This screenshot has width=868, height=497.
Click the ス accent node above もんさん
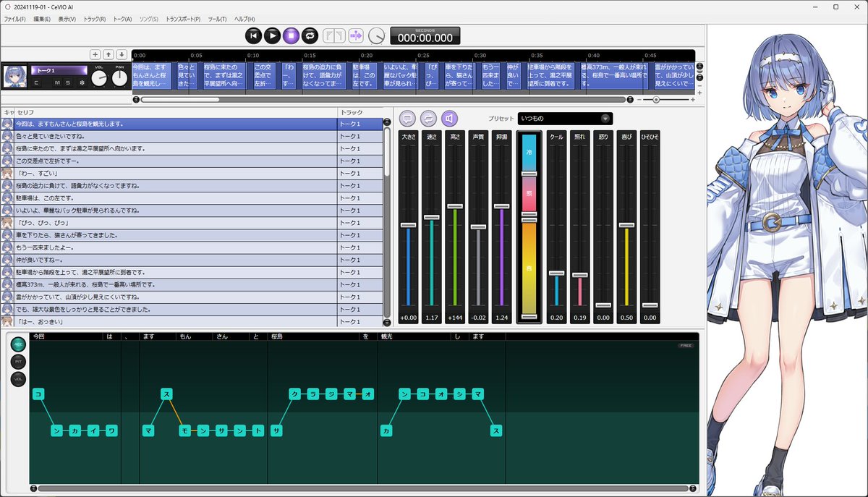pos(167,394)
